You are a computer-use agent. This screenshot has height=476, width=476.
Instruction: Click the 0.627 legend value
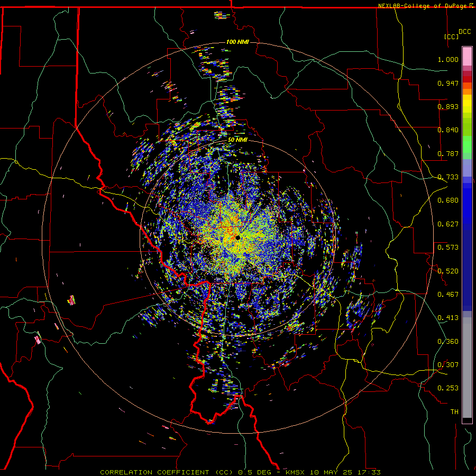448,224
